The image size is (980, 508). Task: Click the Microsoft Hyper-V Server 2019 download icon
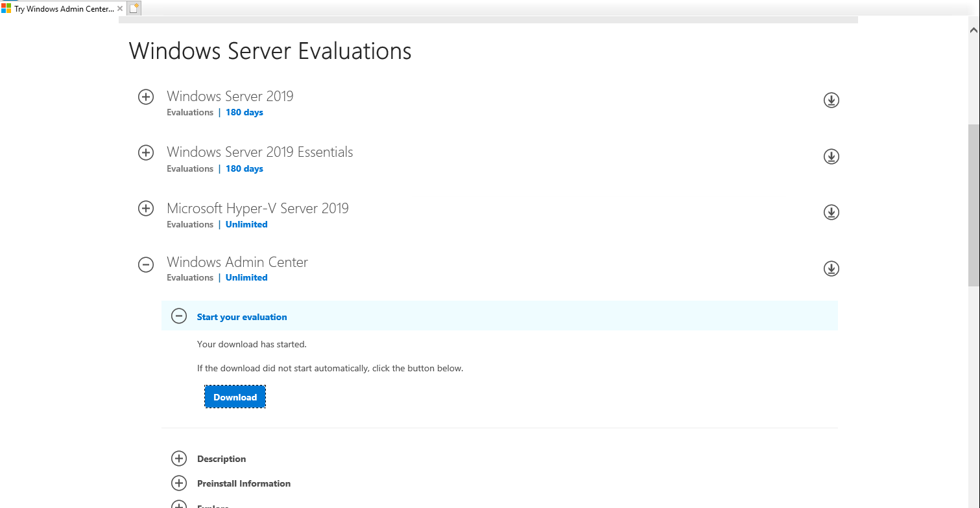click(x=831, y=212)
